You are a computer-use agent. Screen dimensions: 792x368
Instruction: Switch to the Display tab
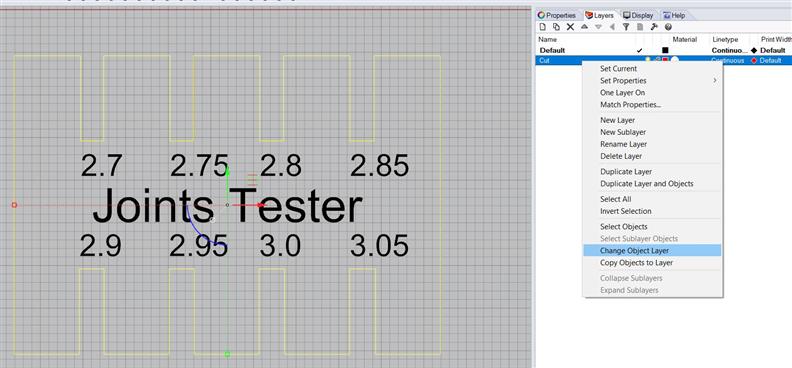(x=638, y=16)
